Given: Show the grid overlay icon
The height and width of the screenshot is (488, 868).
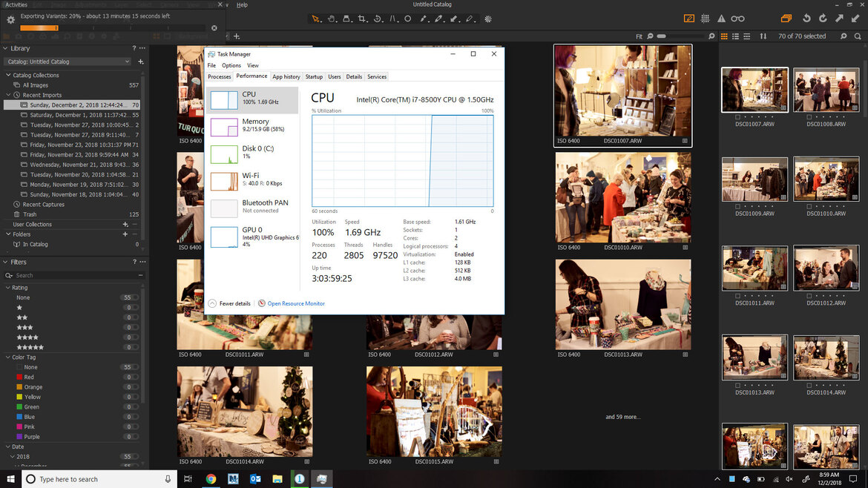Looking at the screenshot, I should (706, 19).
